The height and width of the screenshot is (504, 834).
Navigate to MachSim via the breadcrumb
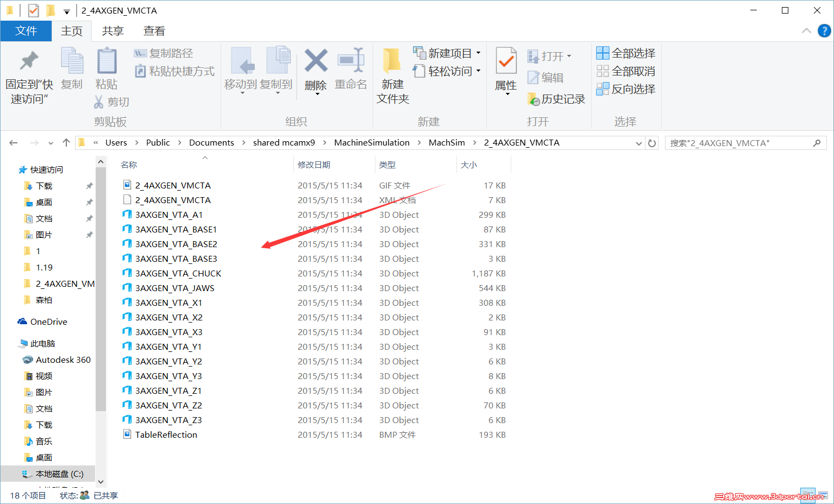[x=447, y=142]
